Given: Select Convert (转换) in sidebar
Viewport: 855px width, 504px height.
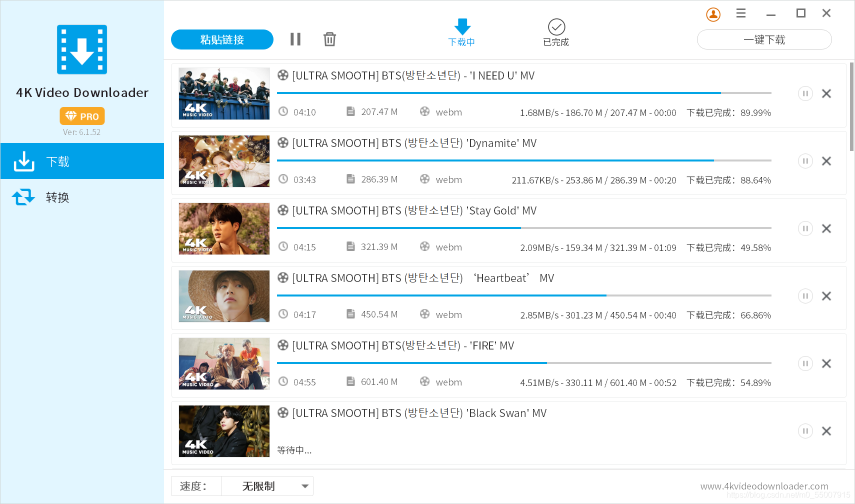Looking at the screenshot, I should click(82, 197).
